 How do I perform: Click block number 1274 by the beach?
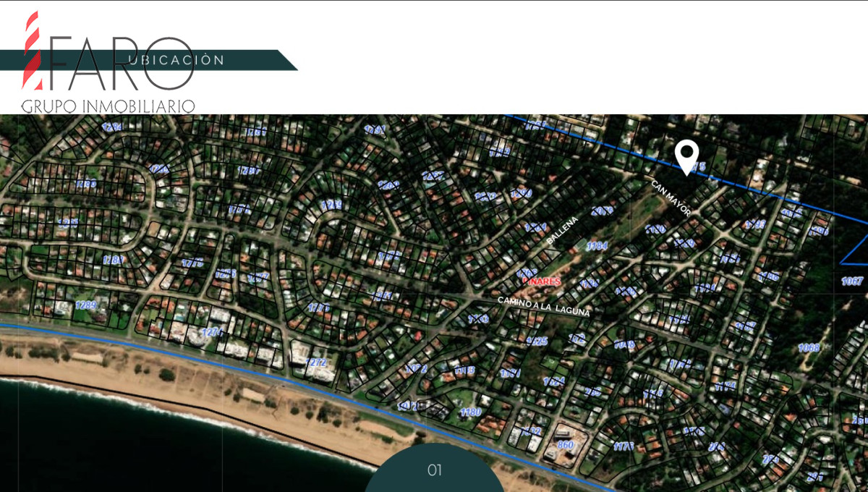tap(211, 332)
